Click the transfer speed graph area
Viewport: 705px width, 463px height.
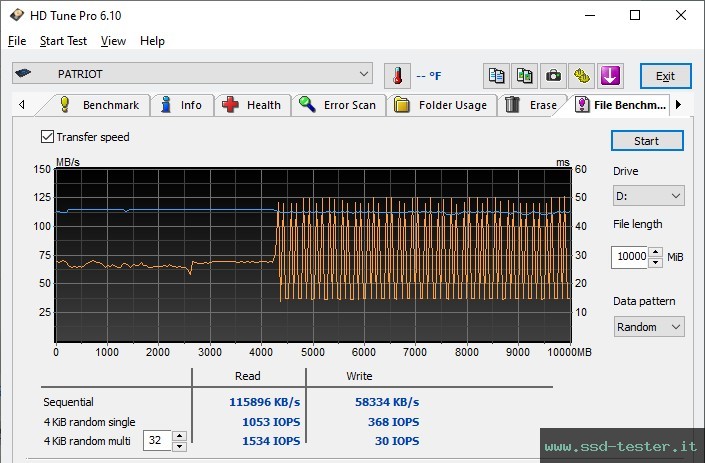(313, 255)
